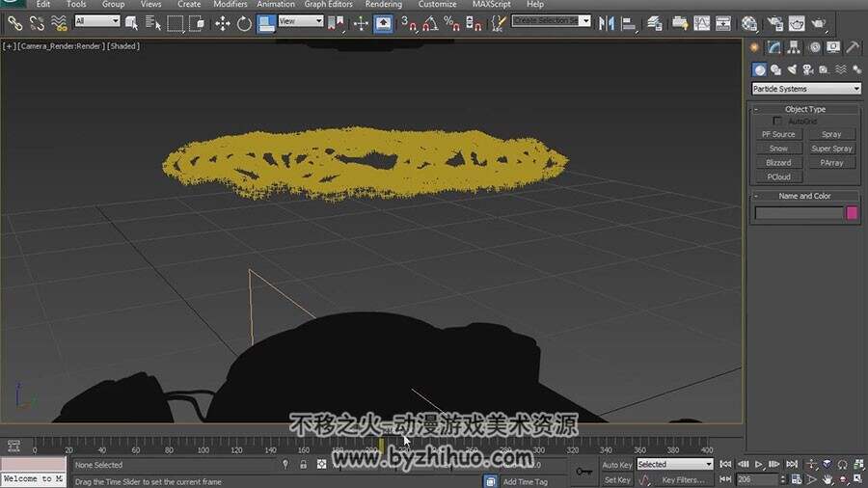Click the Select and Scale tool
Screen dimensions: 868x488
[x=266, y=23]
